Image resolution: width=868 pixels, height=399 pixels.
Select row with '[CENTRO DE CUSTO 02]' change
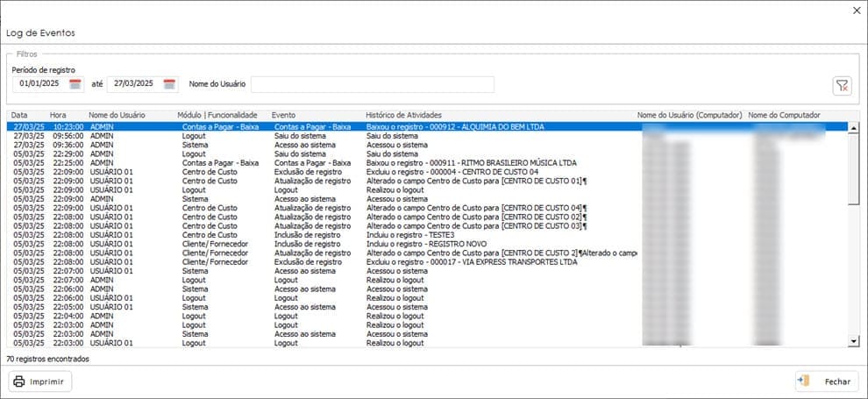[427, 217]
